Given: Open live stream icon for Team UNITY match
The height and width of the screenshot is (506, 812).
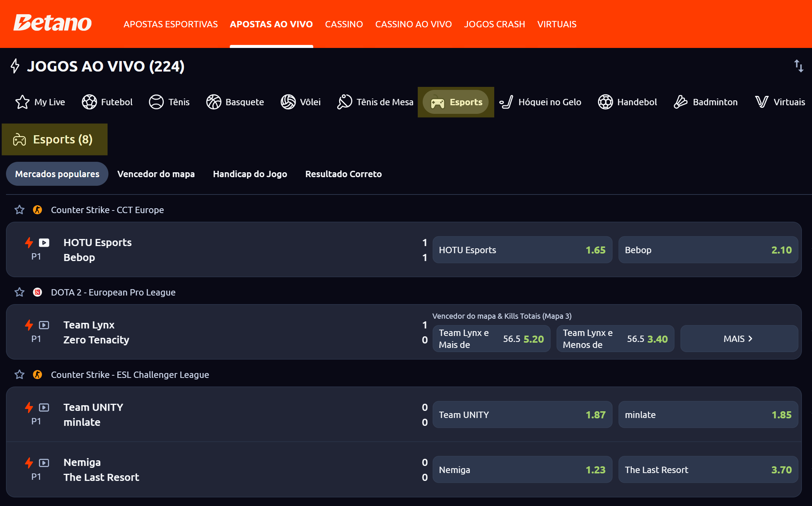Looking at the screenshot, I should 44,407.
